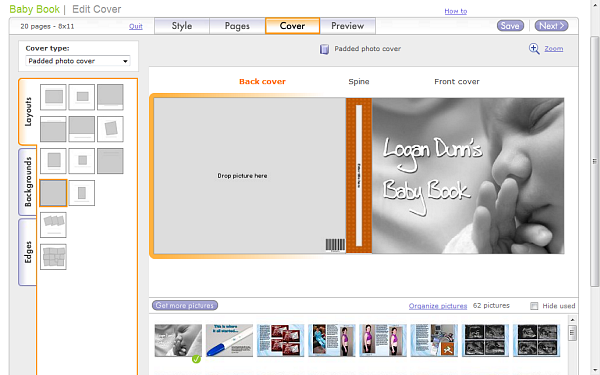Click the picture tray scroll up arrow
600x375 pixels.
[572, 320]
